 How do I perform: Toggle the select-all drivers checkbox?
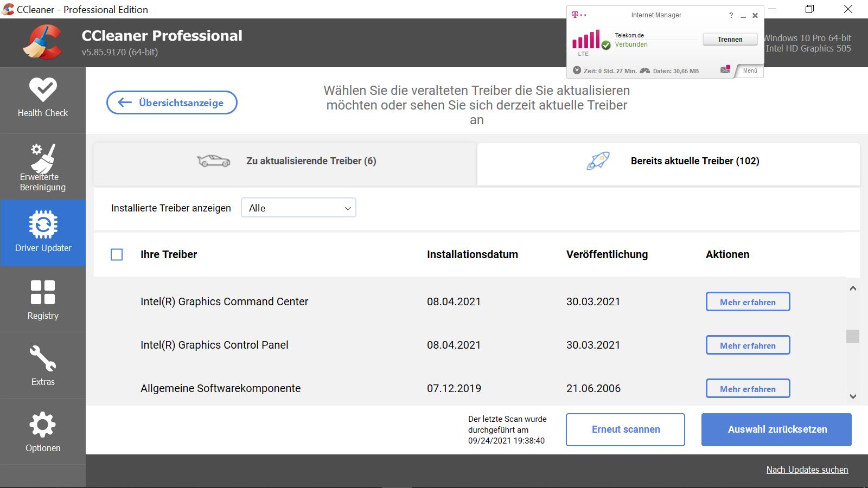click(x=117, y=254)
